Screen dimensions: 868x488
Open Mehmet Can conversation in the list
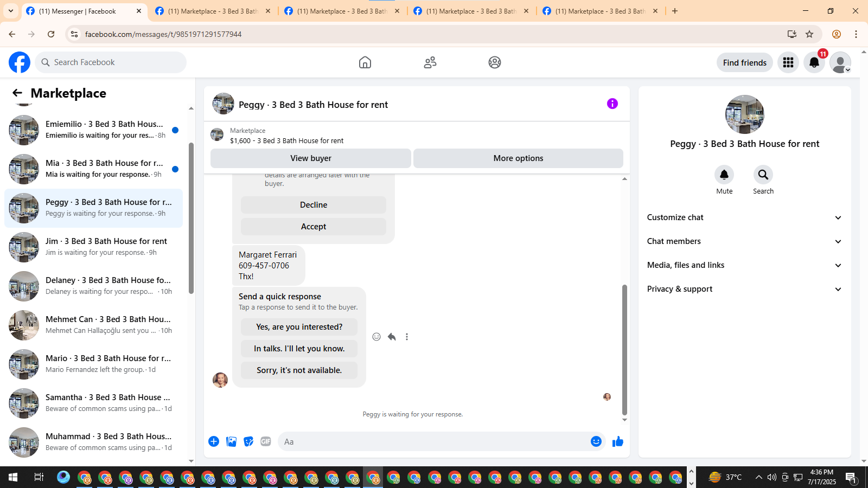click(x=93, y=325)
